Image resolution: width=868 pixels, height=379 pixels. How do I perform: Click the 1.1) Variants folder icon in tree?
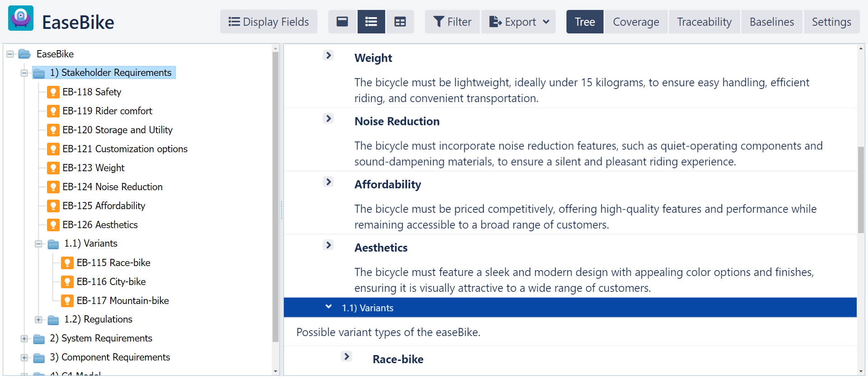53,244
